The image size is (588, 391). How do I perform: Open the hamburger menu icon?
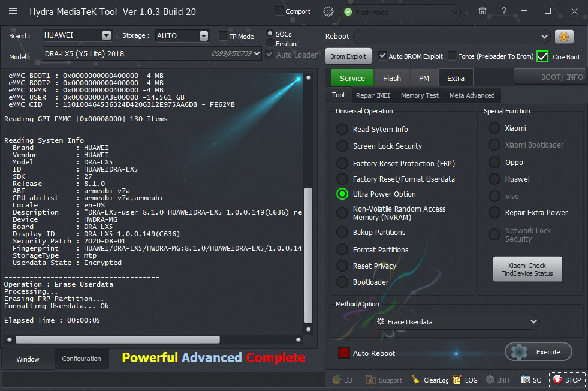coord(13,11)
